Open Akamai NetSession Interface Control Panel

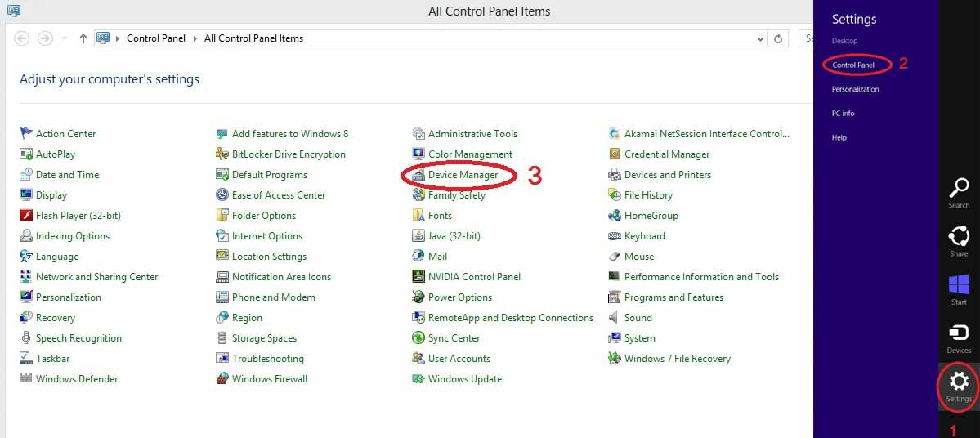[707, 133]
